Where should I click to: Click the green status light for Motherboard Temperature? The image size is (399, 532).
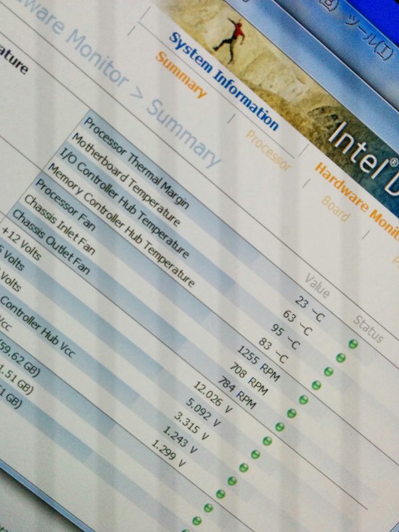click(341, 358)
